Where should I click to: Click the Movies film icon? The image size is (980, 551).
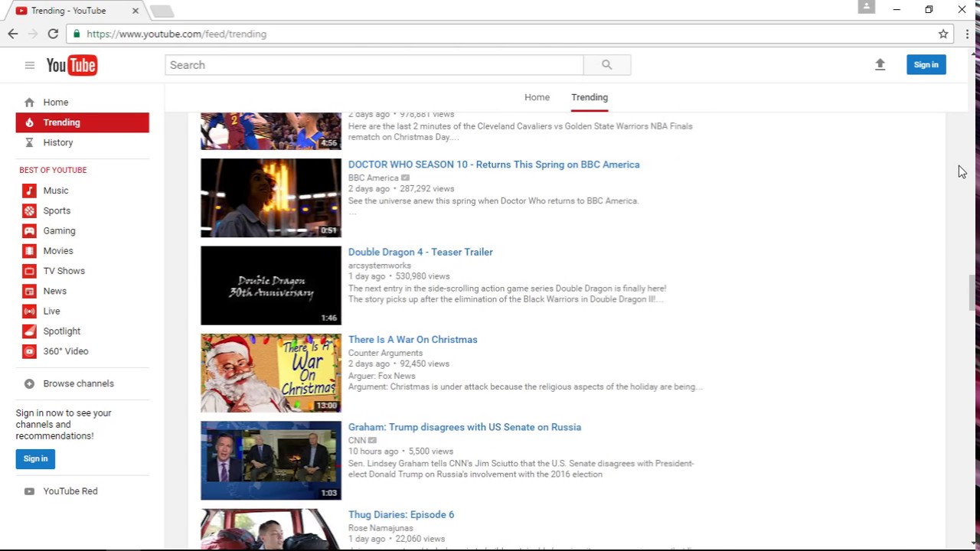click(x=29, y=251)
